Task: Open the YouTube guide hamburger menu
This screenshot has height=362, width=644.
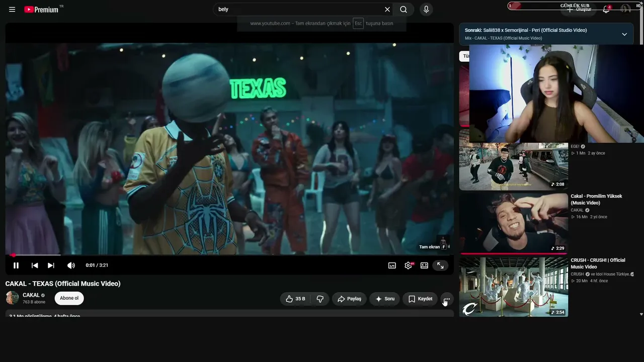Action: [x=12, y=10]
